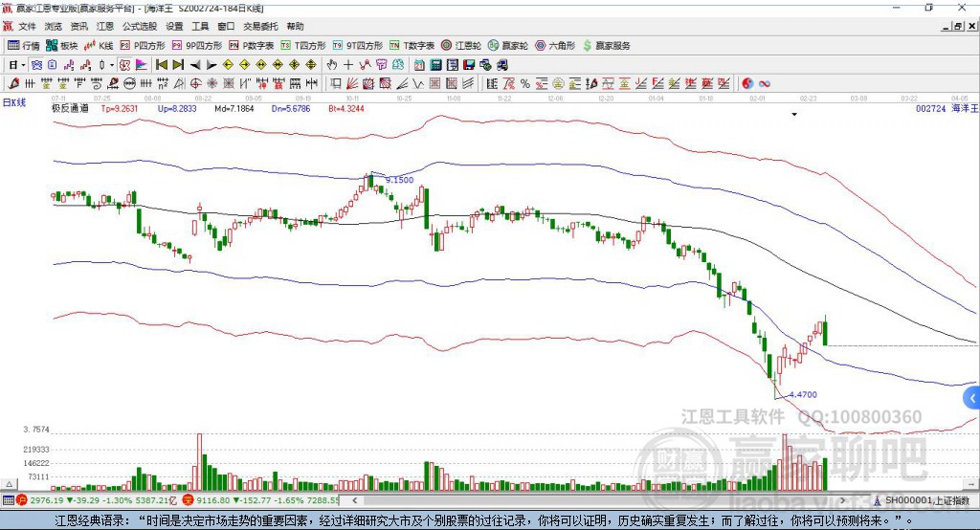
Task: Click the 9.1500 price high label
Action: tap(399, 180)
